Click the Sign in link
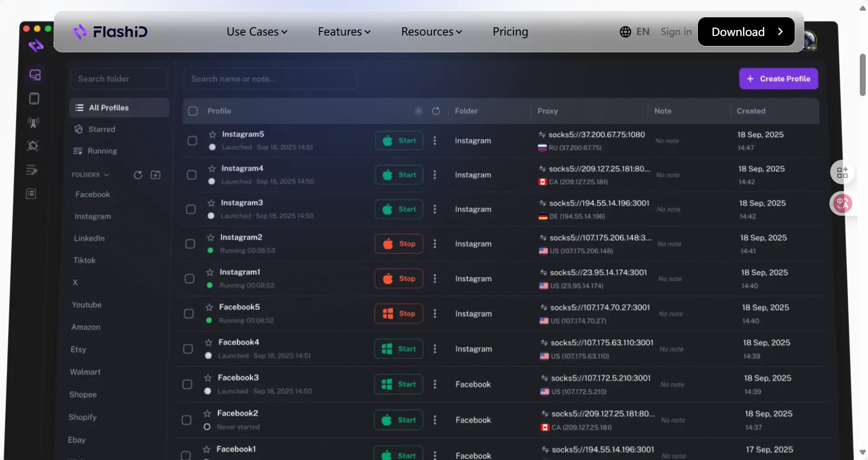868x460 pixels. (676, 32)
